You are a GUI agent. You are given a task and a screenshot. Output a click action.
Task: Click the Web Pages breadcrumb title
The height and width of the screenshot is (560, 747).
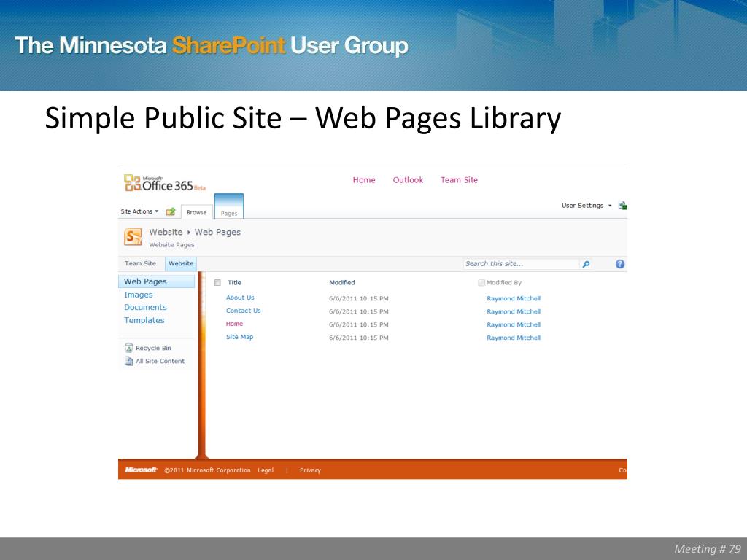pyautogui.click(x=217, y=233)
